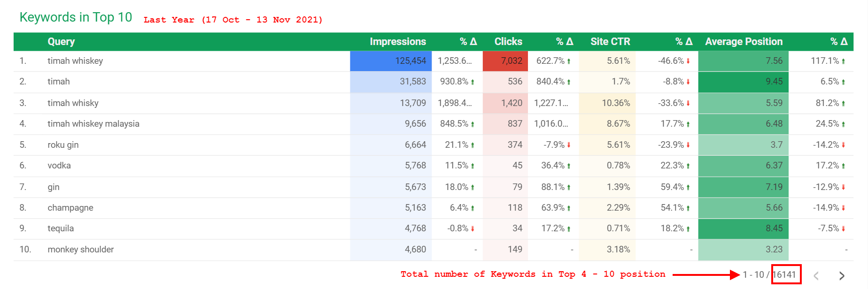Click position change -14.2%

pyautogui.click(x=826, y=145)
